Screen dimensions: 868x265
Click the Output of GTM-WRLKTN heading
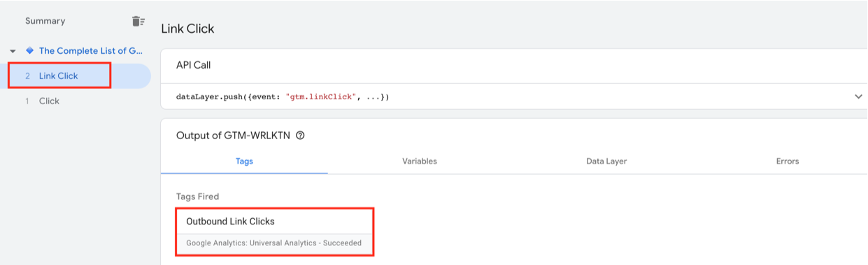(x=234, y=136)
